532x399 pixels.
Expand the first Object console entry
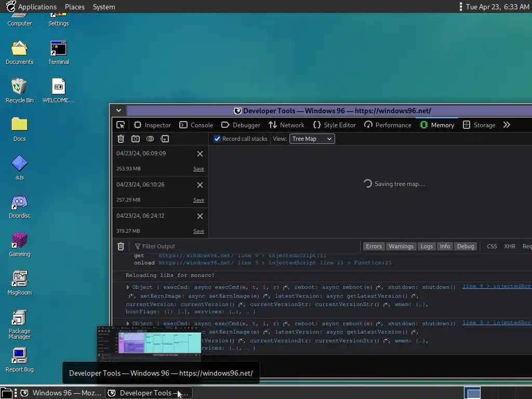(x=128, y=287)
